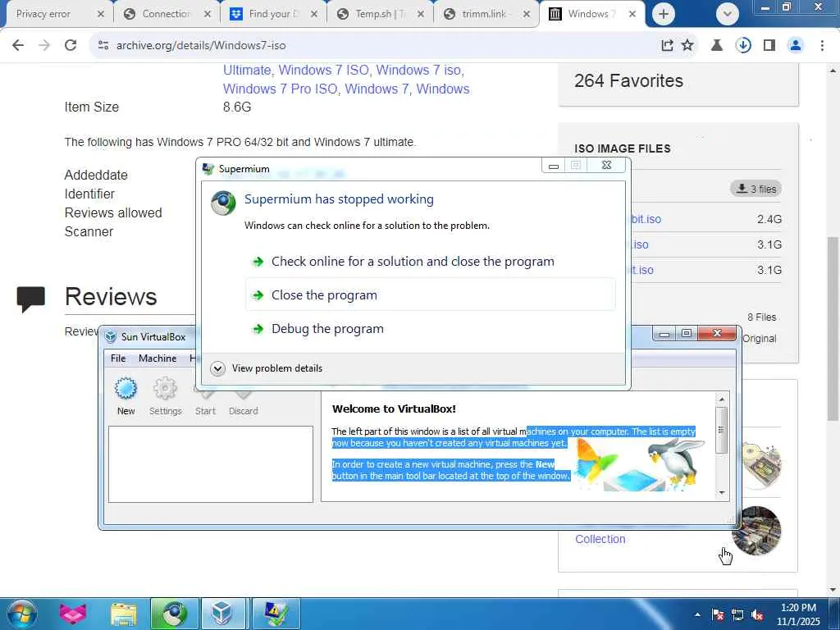Open the 2.4G bit.iso file link
Image resolution: width=840 pixels, height=630 pixels.
click(646, 219)
